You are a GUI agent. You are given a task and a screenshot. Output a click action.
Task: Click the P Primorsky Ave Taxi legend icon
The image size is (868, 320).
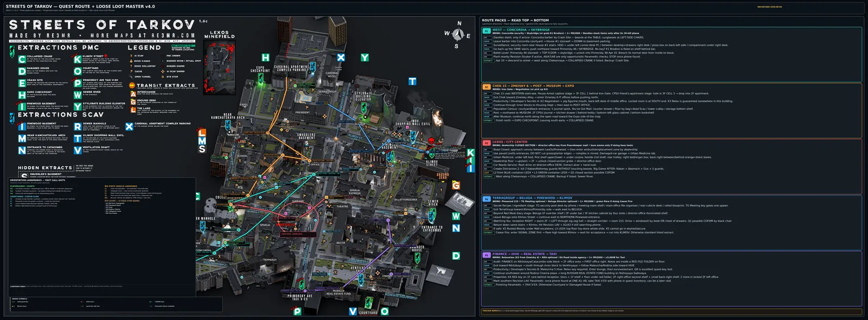click(x=78, y=83)
